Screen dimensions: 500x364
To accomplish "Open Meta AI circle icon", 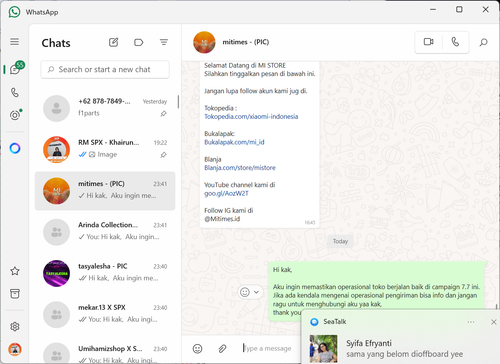I will pyautogui.click(x=15, y=148).
